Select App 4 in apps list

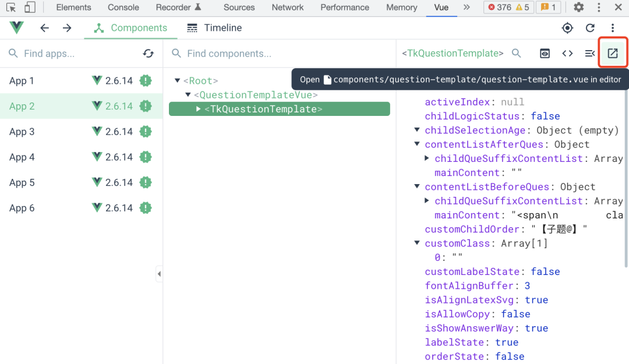(x=22, y=157)
